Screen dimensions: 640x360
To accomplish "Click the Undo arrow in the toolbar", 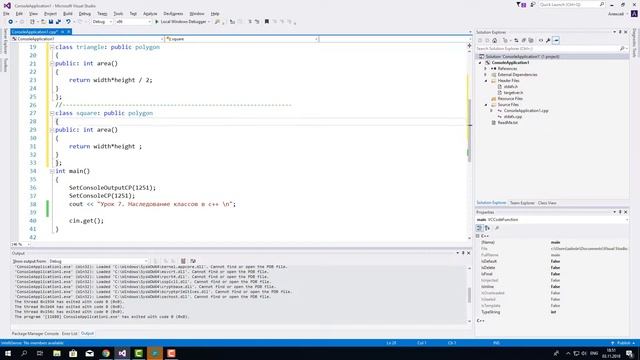I will coord(68,22).
